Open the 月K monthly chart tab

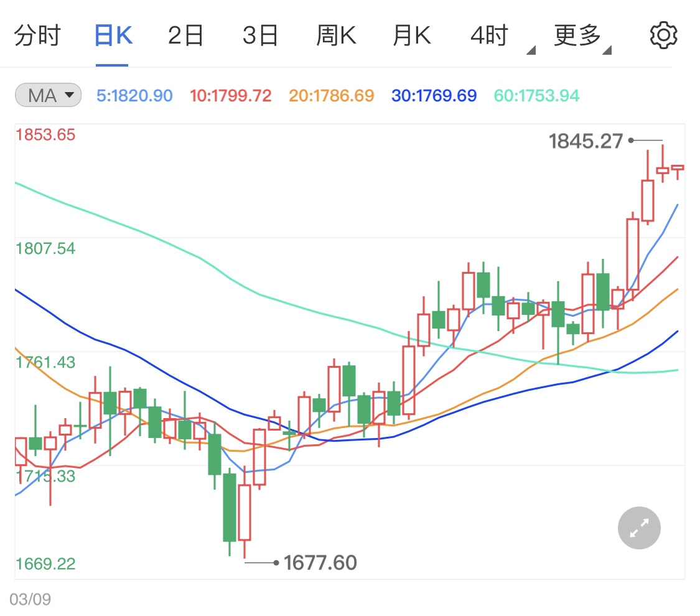point(412,35)
